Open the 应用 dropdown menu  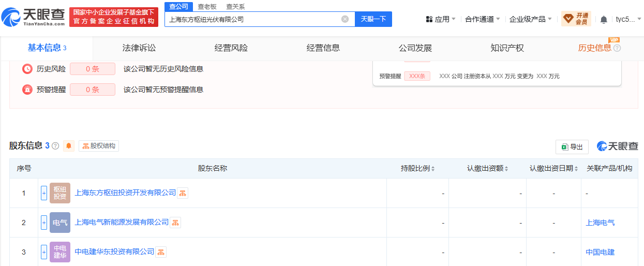pos(441,19)
